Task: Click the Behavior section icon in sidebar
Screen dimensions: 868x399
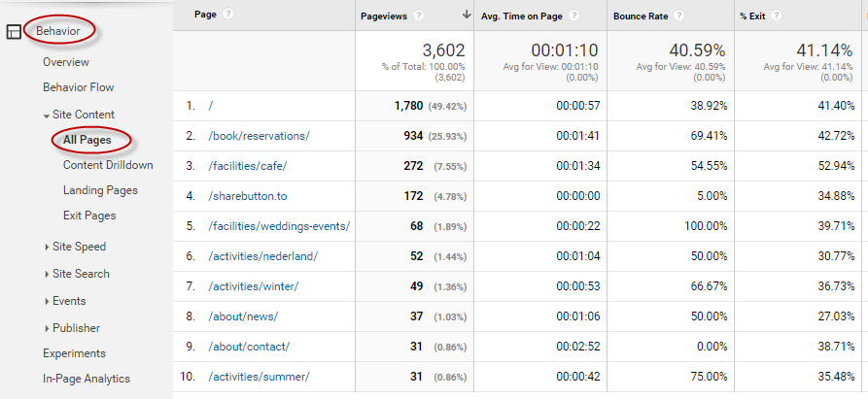Action: click(x=14, y=32)
